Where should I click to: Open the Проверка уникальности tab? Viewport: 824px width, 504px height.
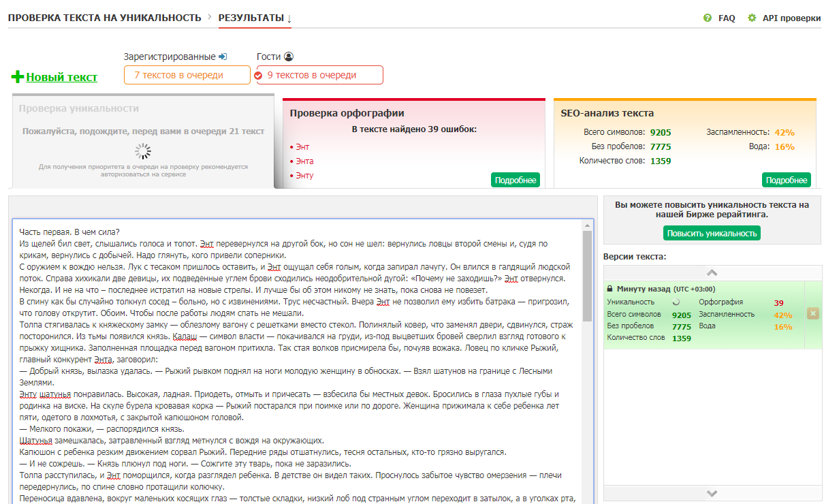pyautogui.click(x=79, y=109)
